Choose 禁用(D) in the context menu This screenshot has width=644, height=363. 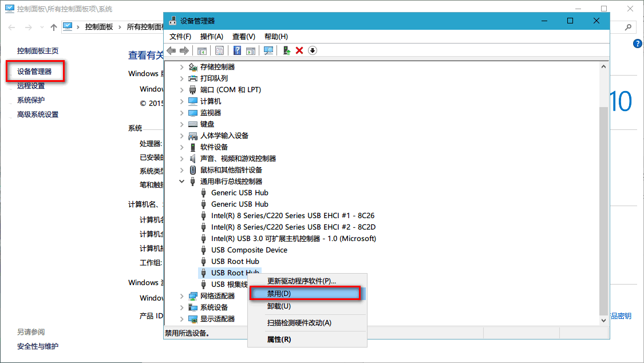[307, 294]
